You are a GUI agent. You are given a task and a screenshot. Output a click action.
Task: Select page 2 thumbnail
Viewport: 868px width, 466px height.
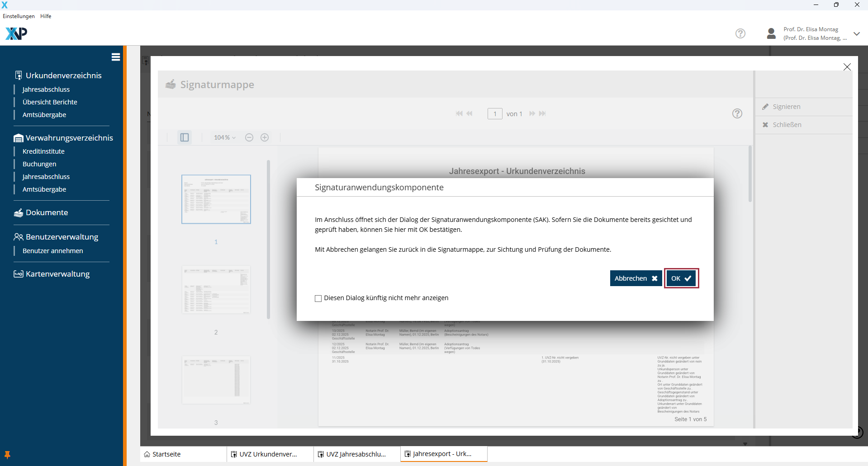[216, 290]
